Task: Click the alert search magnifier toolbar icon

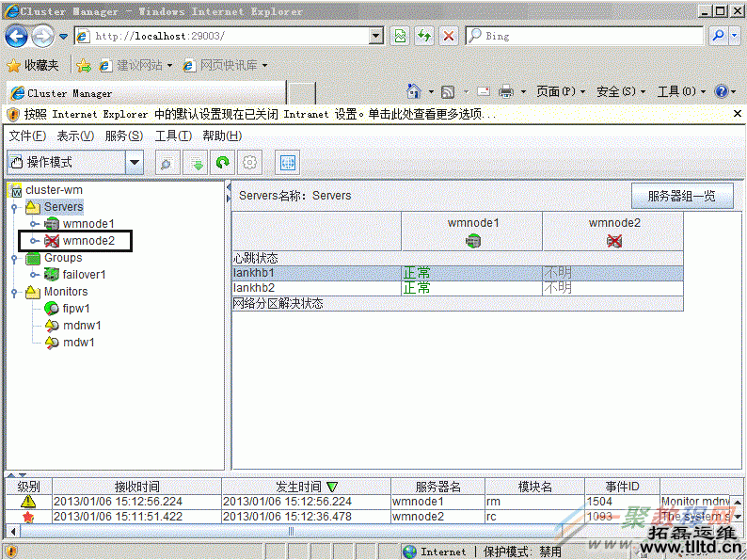Action: (167, 163)
